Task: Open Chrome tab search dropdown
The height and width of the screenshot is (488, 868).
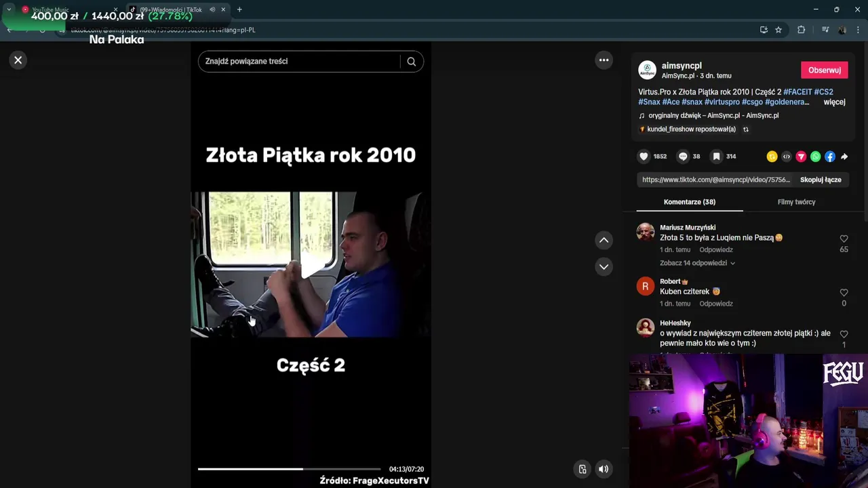Action: tap(9, 9)
